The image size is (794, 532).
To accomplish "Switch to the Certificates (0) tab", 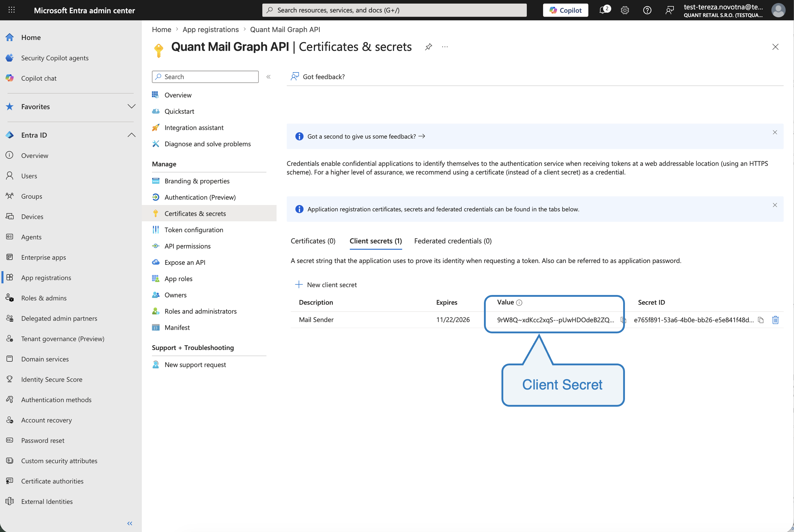I will tap(313, 241).
